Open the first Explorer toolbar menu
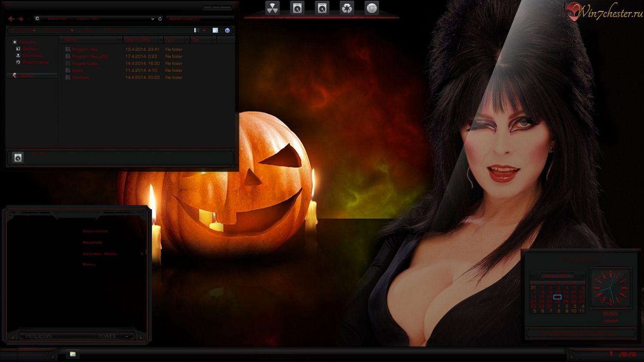 click(23, 30)
